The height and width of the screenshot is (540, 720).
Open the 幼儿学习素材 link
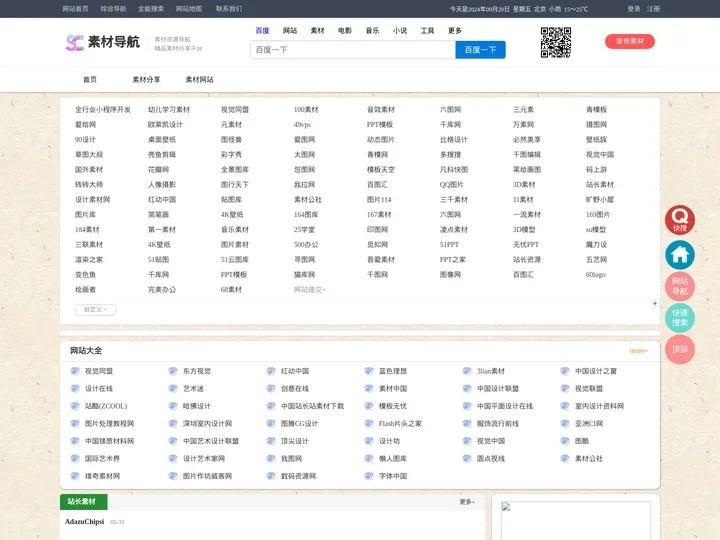click(169, 110)
